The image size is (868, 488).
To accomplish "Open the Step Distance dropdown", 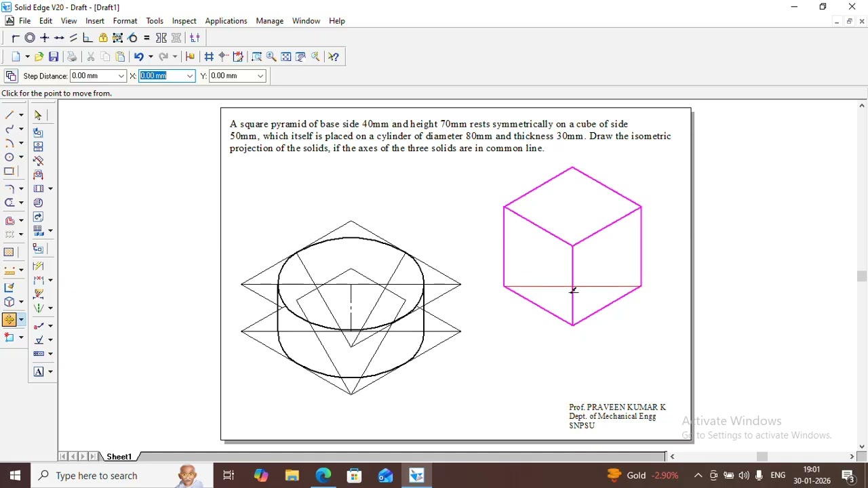I will (x=121, y=76).
